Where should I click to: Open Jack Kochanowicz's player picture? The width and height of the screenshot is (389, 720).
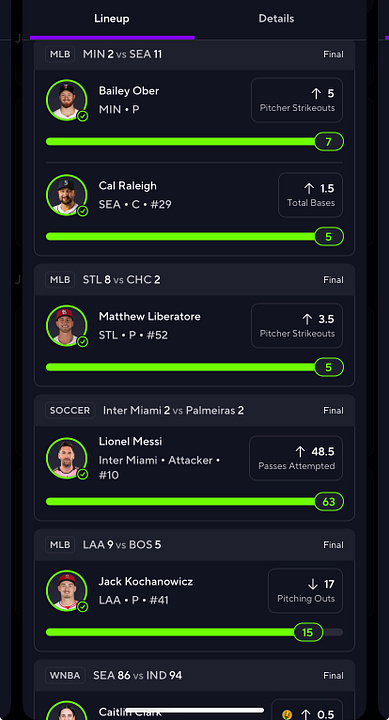(67, 591)
